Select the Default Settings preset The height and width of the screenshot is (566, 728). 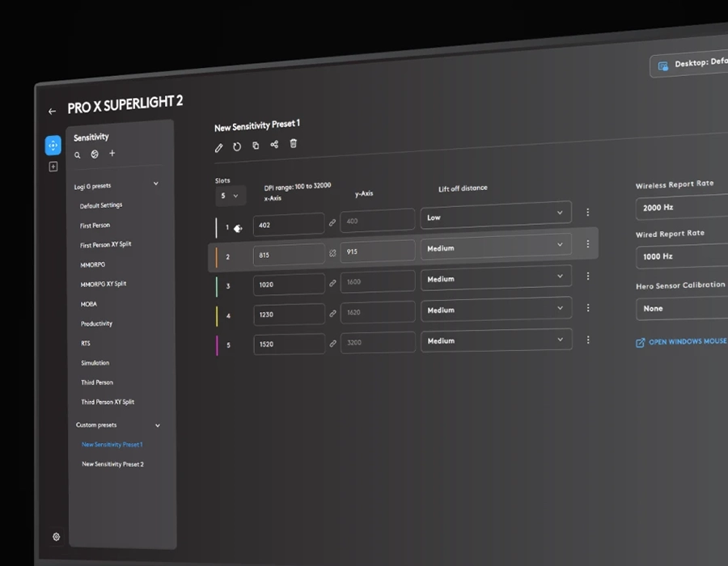point(101,205)
